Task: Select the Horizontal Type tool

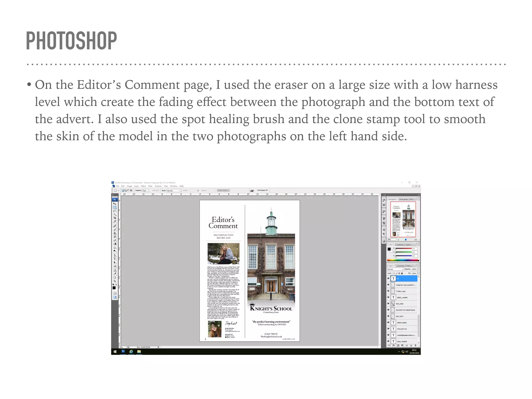Action: point(115,259)
